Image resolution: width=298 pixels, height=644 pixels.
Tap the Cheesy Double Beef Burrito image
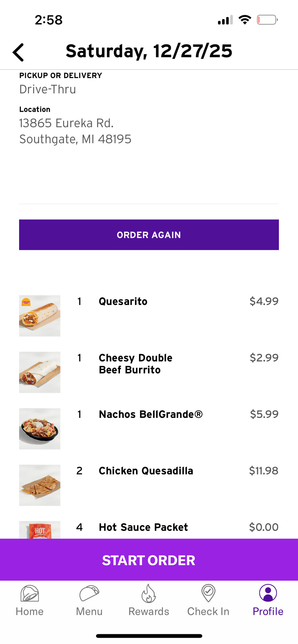point(40,372)
